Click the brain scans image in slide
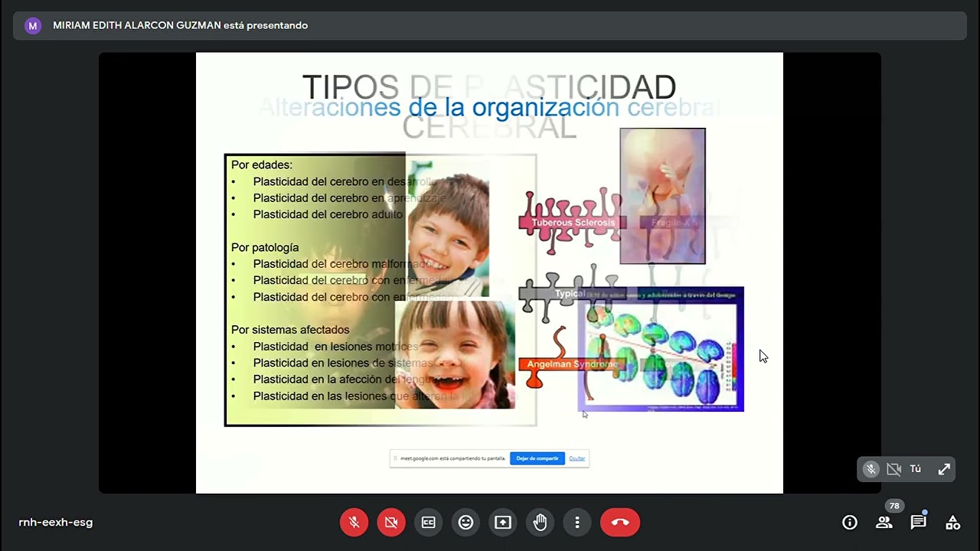The width and height of the screenshot is (980, 551). click(661, 349)
